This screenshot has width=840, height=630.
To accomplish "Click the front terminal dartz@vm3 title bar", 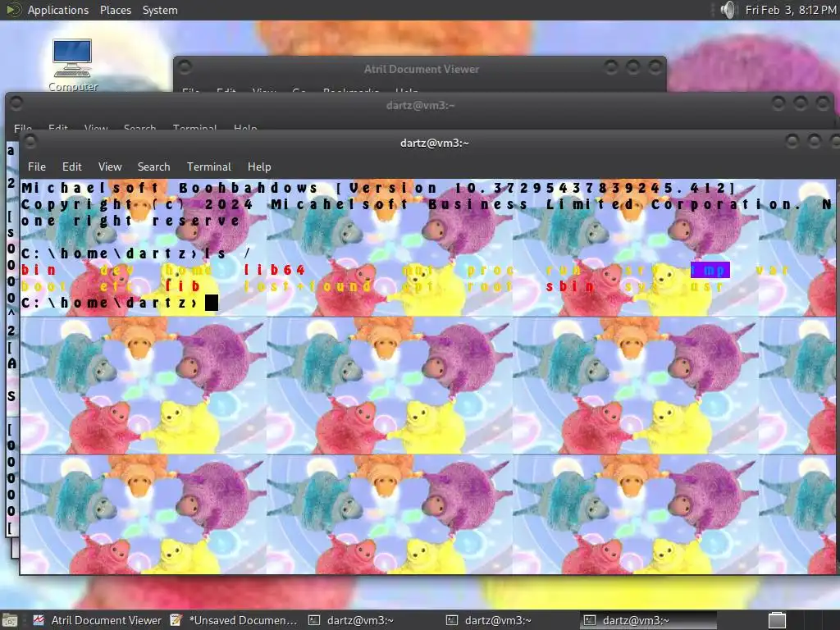I will click(435, 143).
